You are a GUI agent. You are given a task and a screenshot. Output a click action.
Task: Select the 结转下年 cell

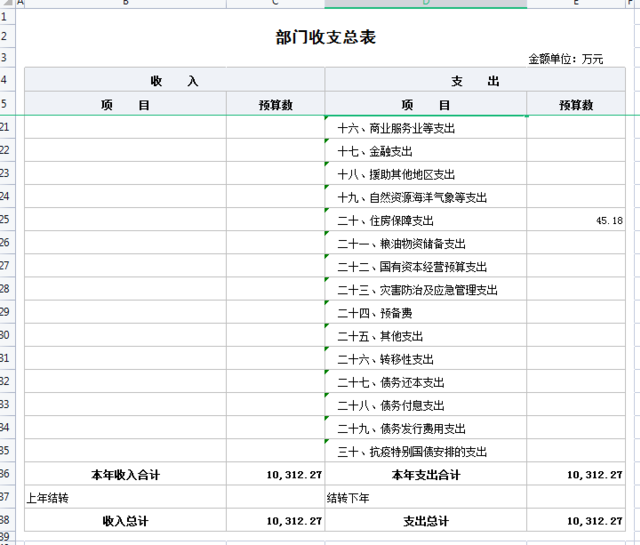click(426, 497)
